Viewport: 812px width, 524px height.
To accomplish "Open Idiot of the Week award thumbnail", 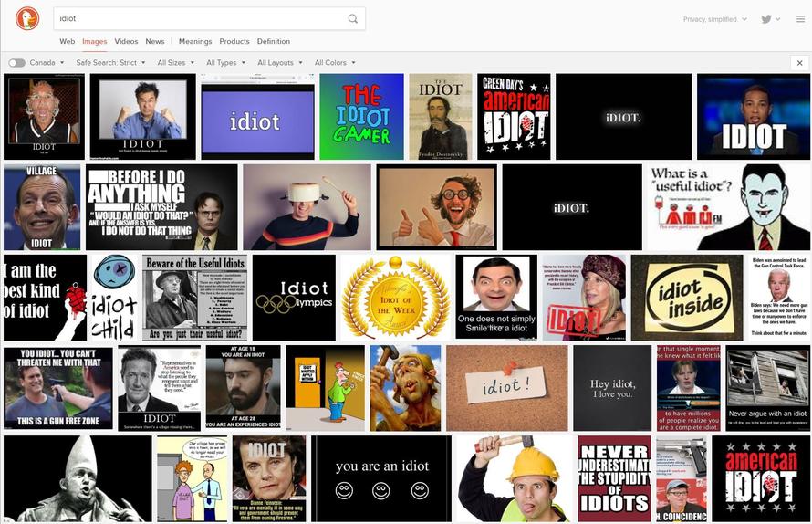I will pos(396,298).
